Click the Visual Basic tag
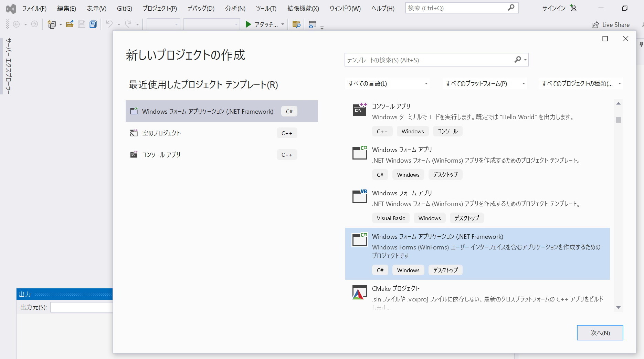Screen dimensions: 644x359 pyautogui.click(x=391, y=218)
